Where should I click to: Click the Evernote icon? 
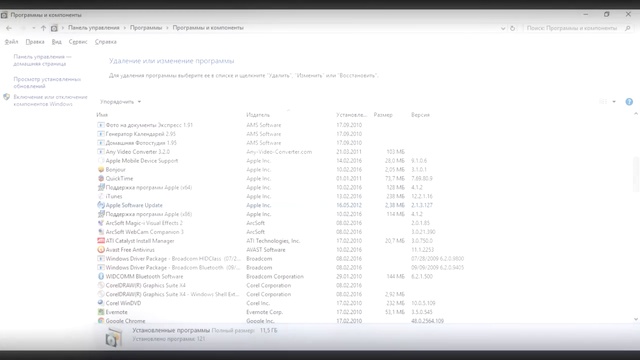coord(101,312)
